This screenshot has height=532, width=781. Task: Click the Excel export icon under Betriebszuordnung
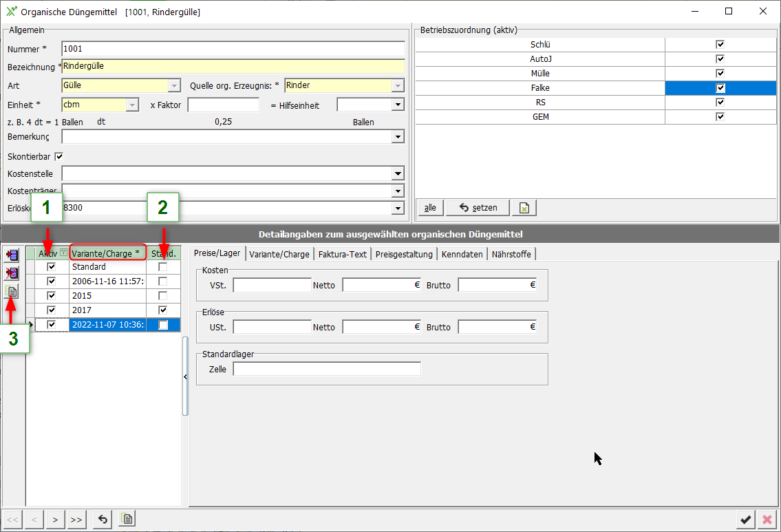click(526, 208)
